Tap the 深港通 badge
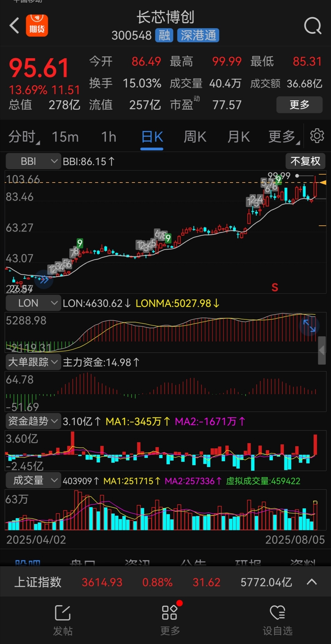Screen dimensions: 331x644 pyautogui.click(x=198, y=35)
